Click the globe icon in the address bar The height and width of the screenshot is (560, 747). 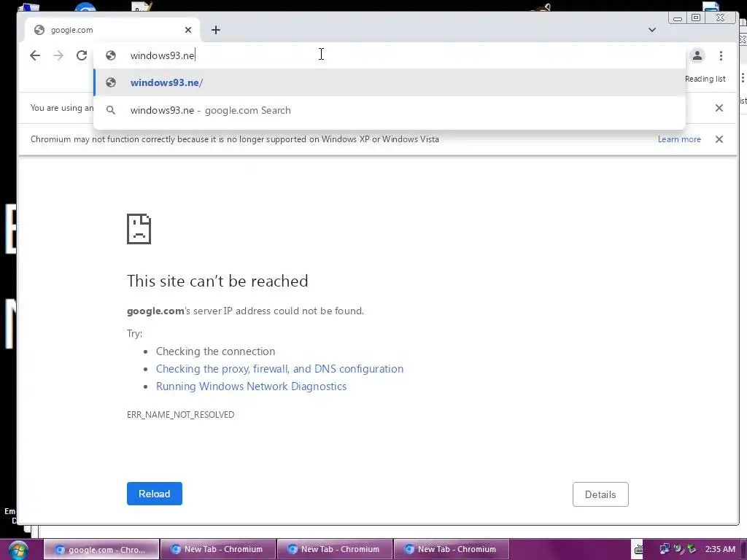click(x=111, y=55)
